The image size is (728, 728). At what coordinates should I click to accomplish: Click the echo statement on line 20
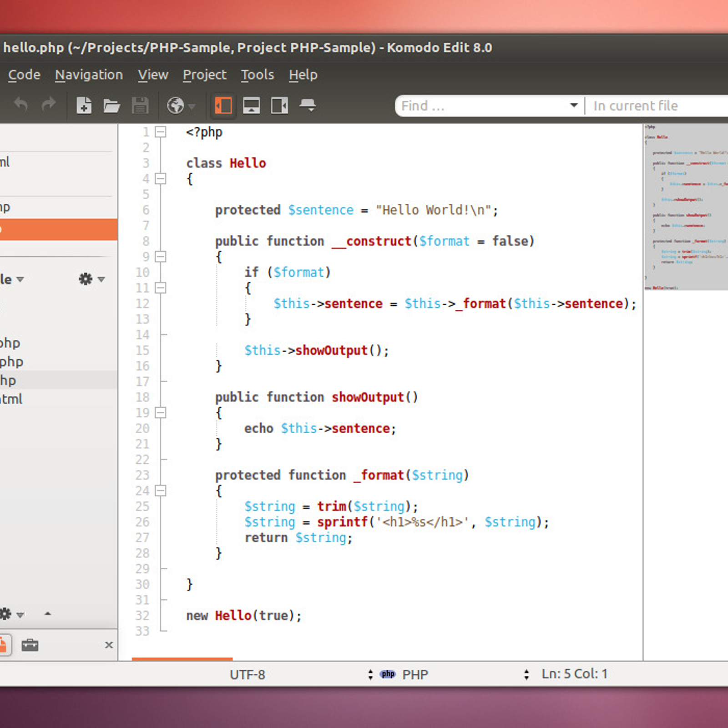[x=320, y=429]
